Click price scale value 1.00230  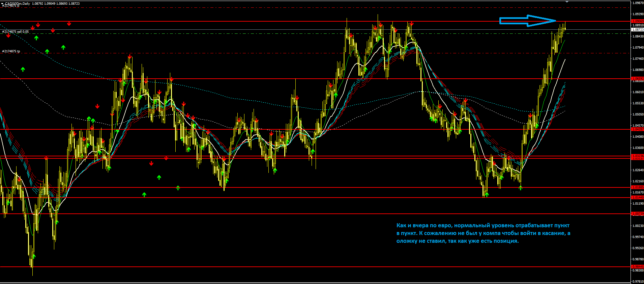click(x=638, y=226)
